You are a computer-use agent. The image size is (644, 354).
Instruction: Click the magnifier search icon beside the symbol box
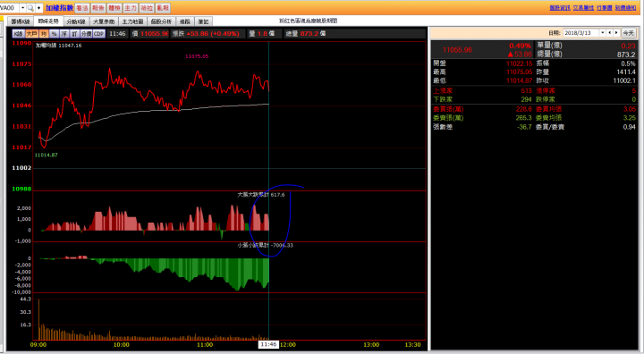(30, 8)
